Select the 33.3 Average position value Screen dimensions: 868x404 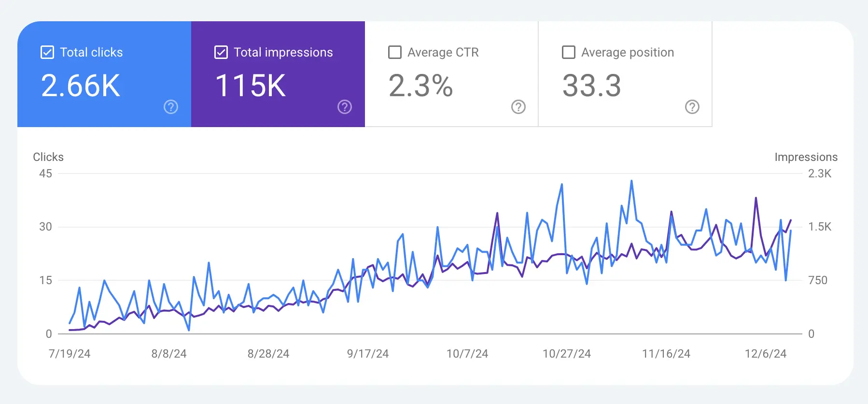(x=592, y=86)
